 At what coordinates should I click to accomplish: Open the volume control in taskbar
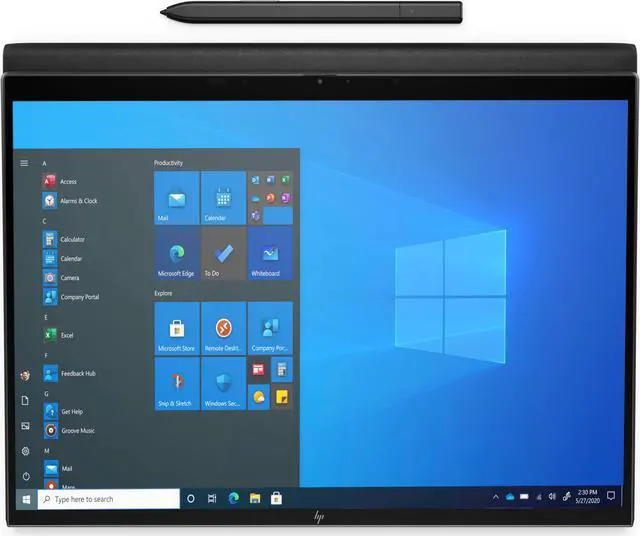(552, 497)
